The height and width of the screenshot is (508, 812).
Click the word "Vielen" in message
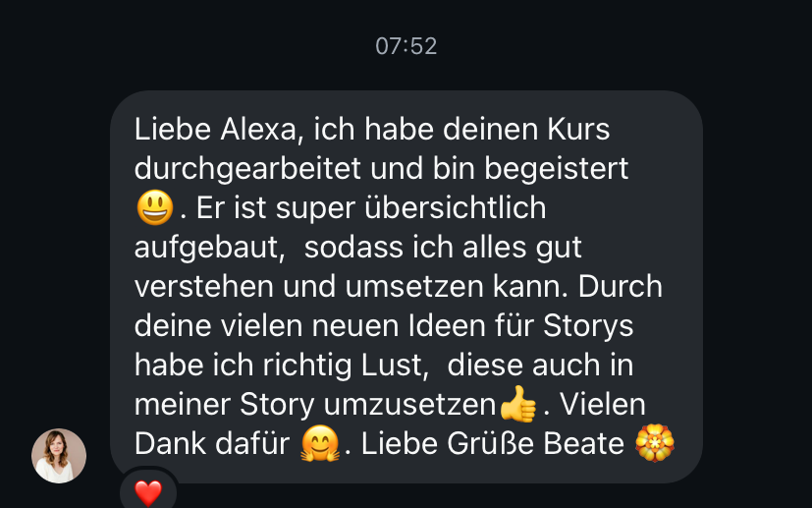(603, 404)
